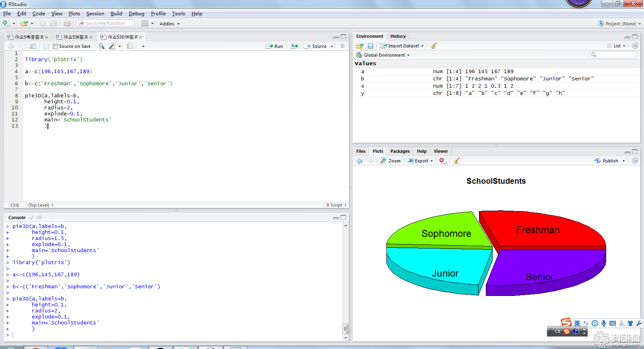Open the Tools menu

click(x=179, y=14)
